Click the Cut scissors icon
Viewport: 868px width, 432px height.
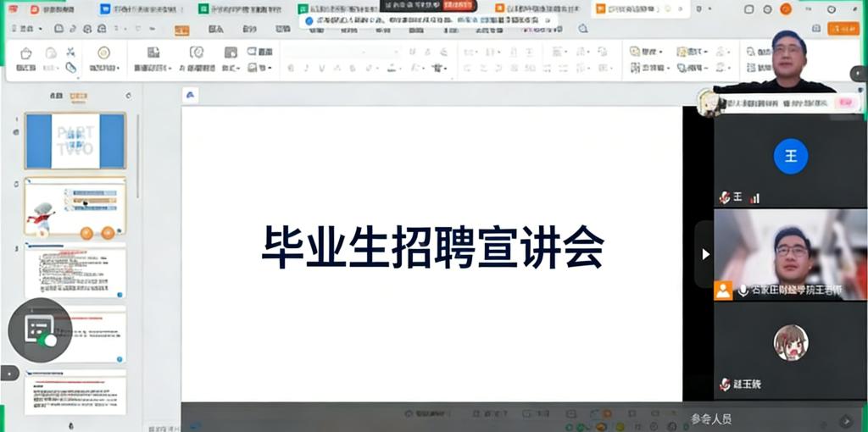(x=70, y=52)
